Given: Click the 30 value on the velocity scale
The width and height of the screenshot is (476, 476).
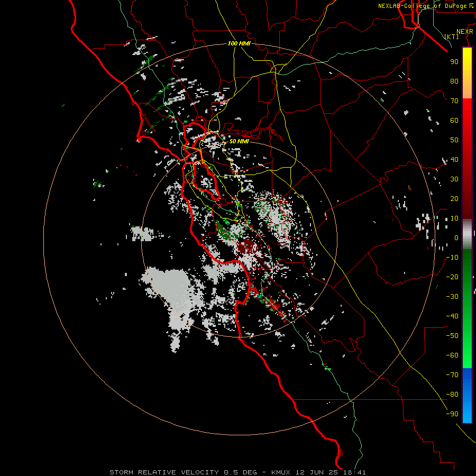Looking at the screenshot, I should coord(454,179).
